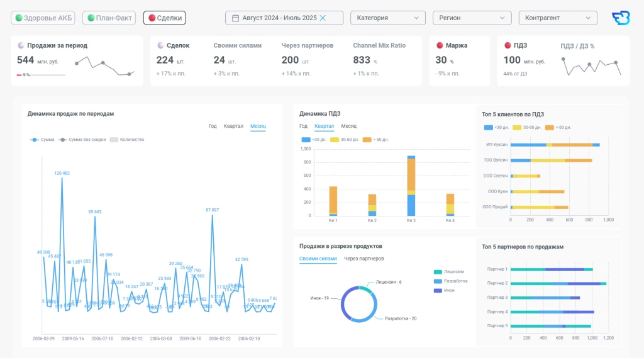644x358 pixels.
Task: Open the План-Факт dashboard button
Action: [x=109, y=18]
